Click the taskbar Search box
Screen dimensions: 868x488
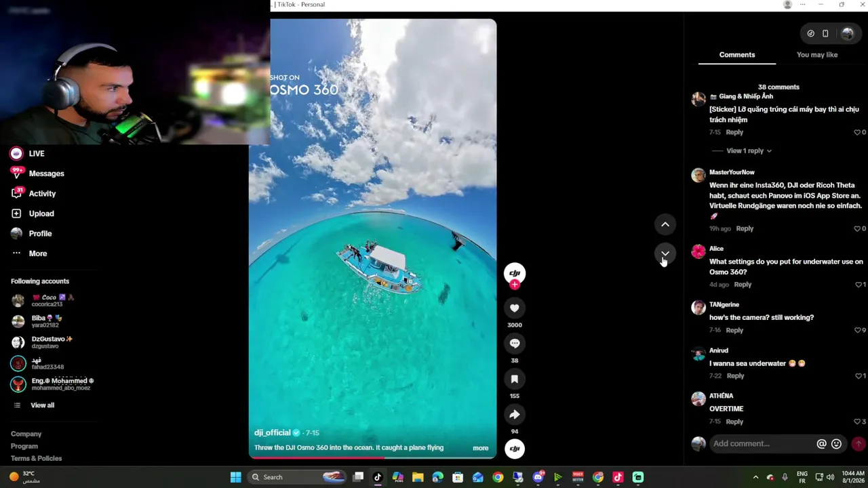tap(297, 477)
